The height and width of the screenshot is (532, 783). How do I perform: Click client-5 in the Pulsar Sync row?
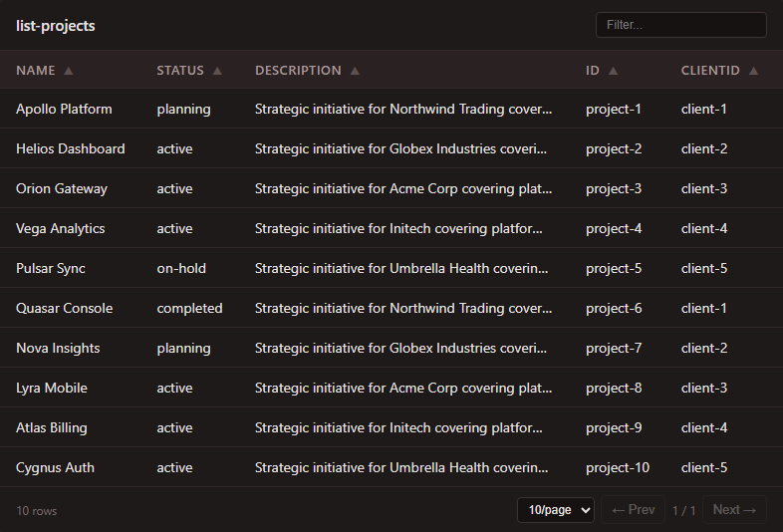[704, 269]
